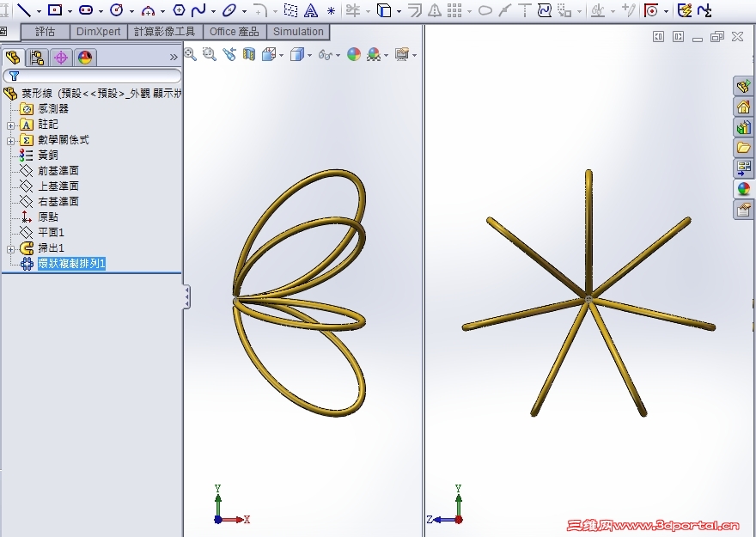The width and height of the screenshot is (756, 537).
Task: Select the Corner Rectangle sketch tool
Action: (x=55, y=9)
